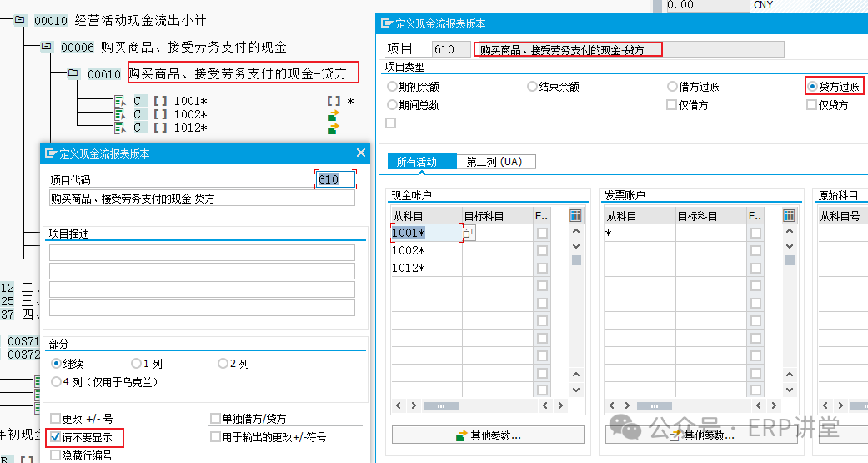The width and height of the screenshot is (868, 463).
Task: Click the green arrow icon in the 1002* row
Action: coord(334,115)
